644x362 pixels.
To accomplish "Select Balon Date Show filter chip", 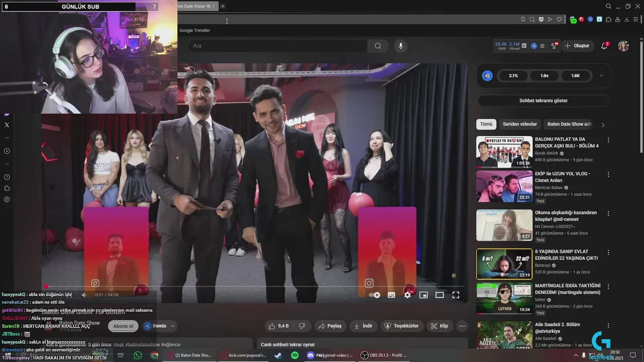I will click(570, 124).
